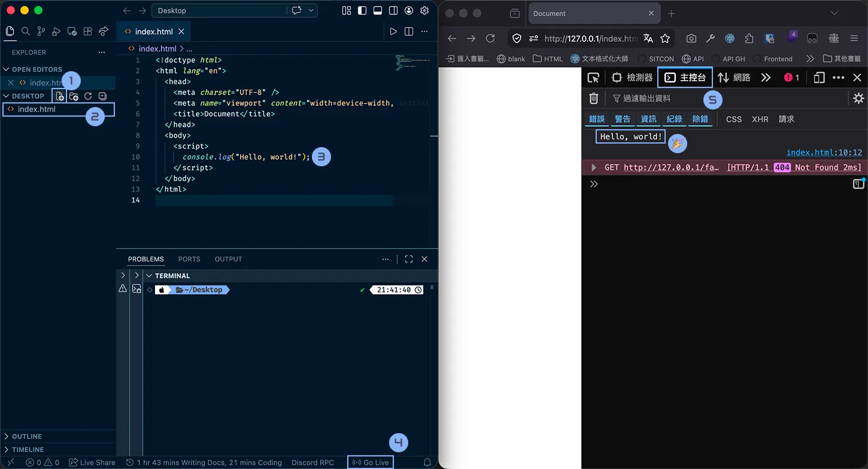Refresh the Explorer file tree

pos(88,96)
